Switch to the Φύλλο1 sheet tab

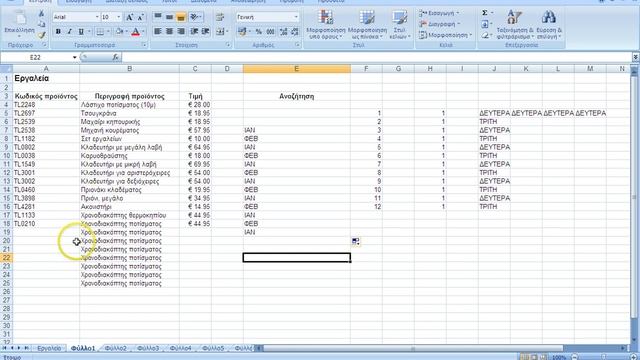tap(83, 349)
